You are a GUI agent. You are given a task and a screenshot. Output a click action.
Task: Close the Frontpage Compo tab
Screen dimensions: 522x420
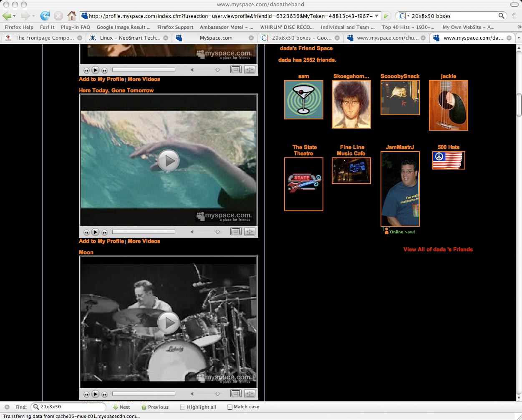point(80,38)
